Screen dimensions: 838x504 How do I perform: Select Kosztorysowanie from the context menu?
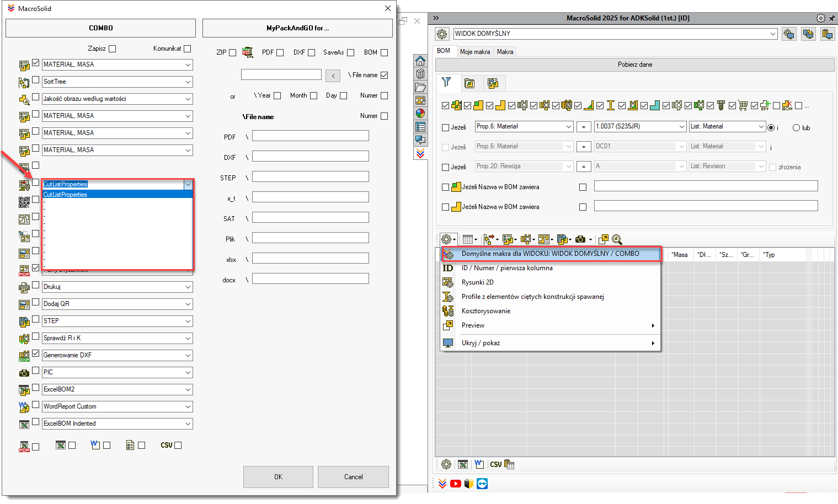(485, 311)
